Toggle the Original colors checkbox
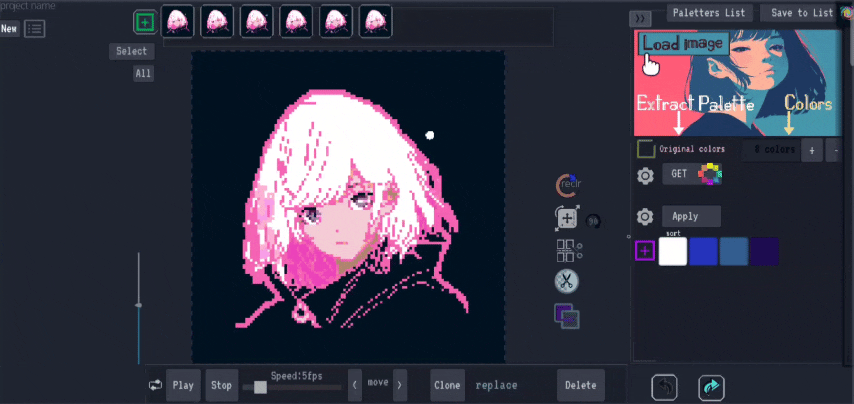854x404 pixels. pyautogui.click(x=646, y=149)
